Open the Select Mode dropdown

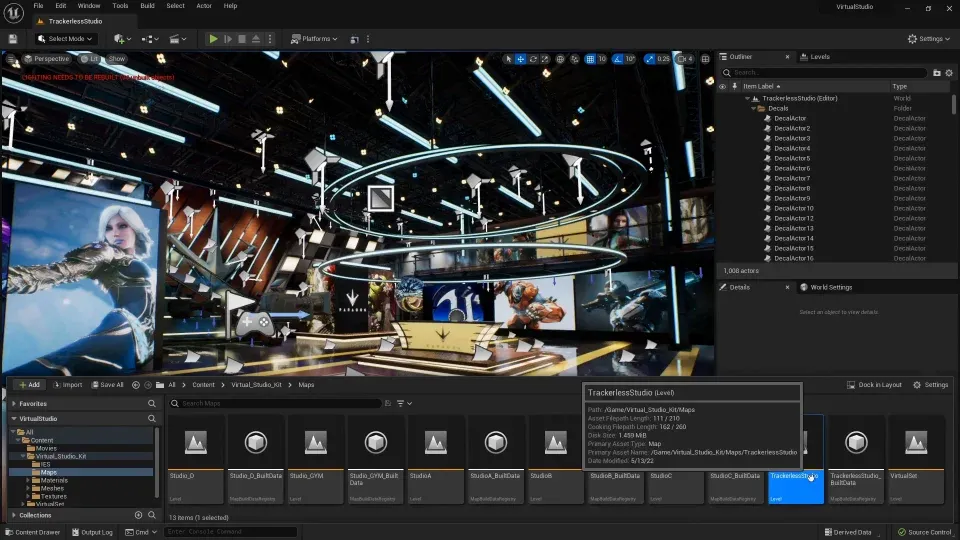pyautogui.click(x=65, y=39)
